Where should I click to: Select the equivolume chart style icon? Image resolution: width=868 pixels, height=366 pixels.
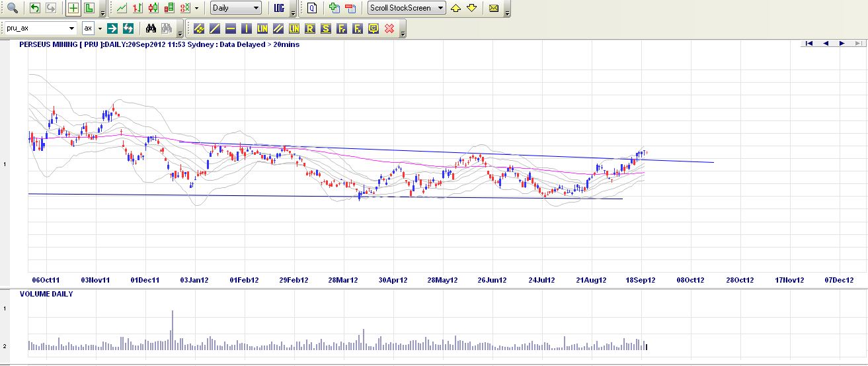point(169,8)
